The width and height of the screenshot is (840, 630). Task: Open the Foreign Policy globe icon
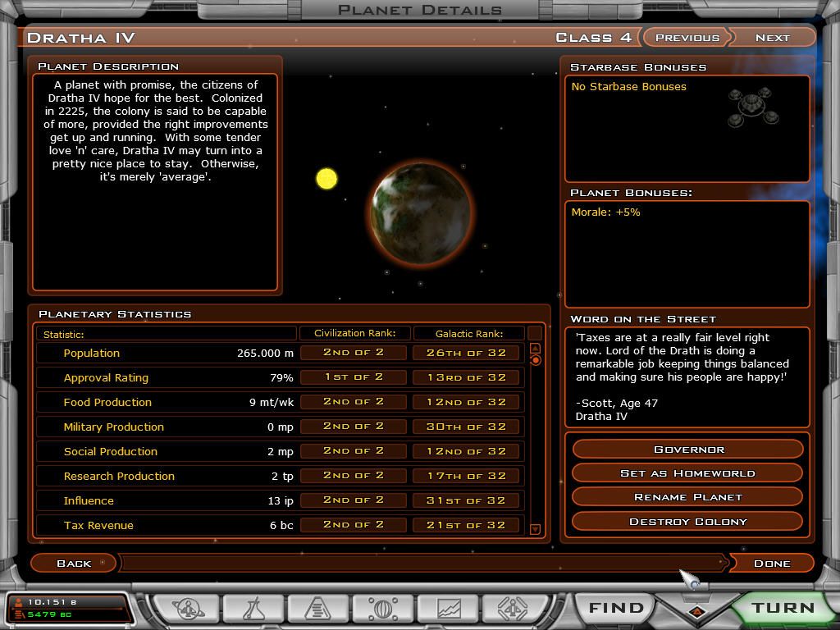pos(383,609)
